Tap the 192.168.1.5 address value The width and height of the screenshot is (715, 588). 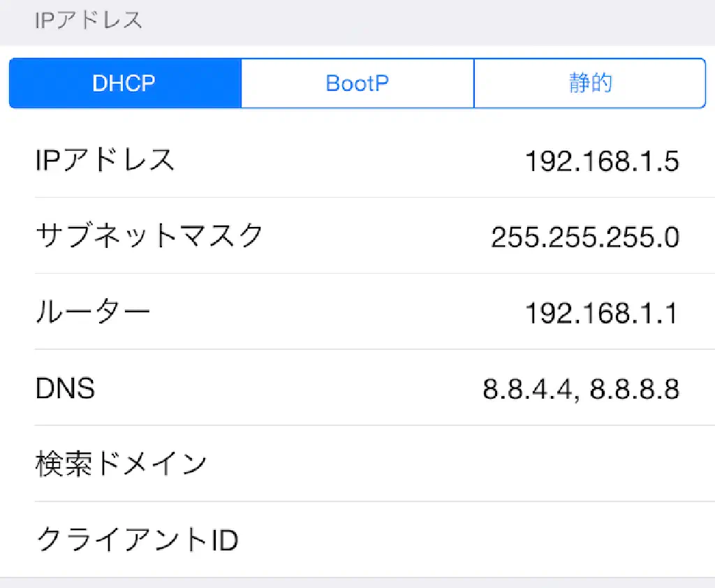(602, 162)
